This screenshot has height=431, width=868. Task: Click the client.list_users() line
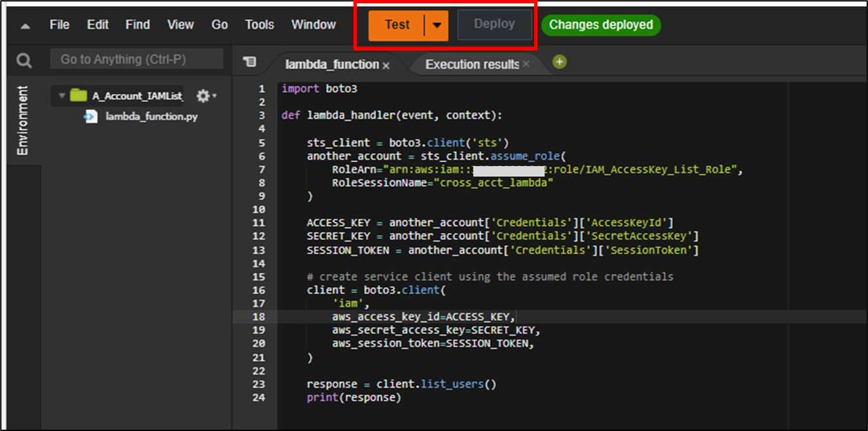[x=401, y=384]
